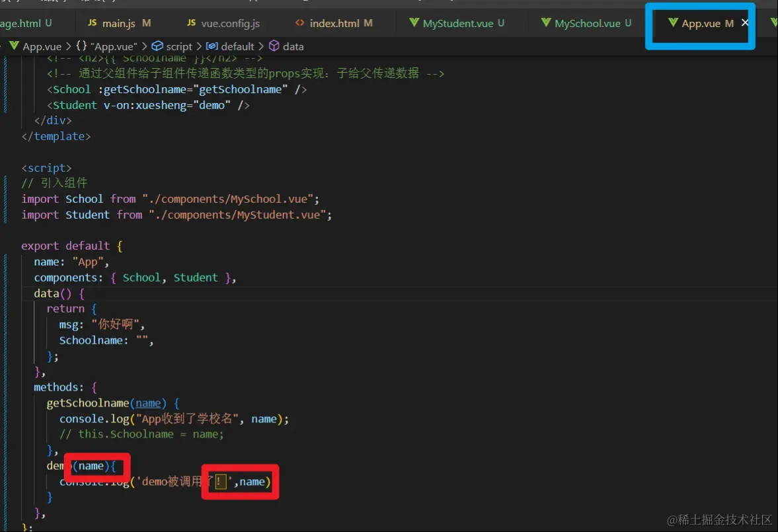Click the cube icon before script breadcrumb
Screen dimensions: 778x532
click(x=157, y=46)
